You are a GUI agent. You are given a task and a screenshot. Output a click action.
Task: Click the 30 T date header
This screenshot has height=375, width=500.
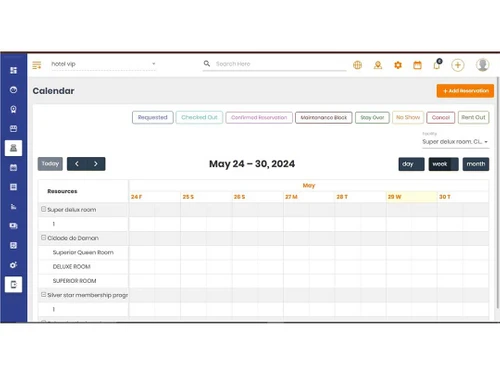463,197
